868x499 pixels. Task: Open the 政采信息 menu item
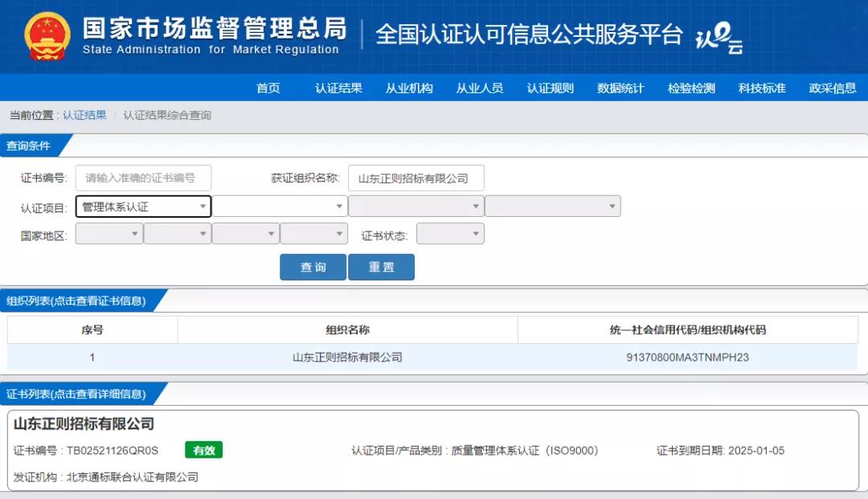click(x=833, y=89)
